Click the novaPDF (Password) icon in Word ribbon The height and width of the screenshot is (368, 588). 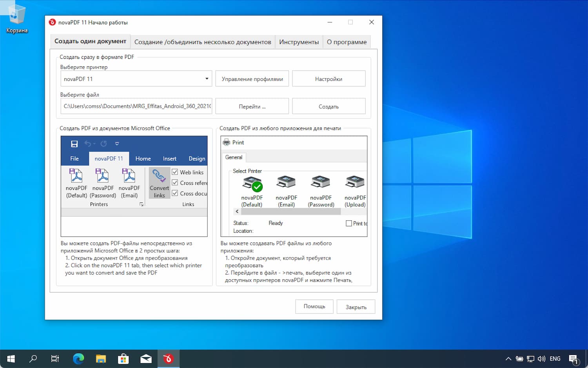pos(102,176)
